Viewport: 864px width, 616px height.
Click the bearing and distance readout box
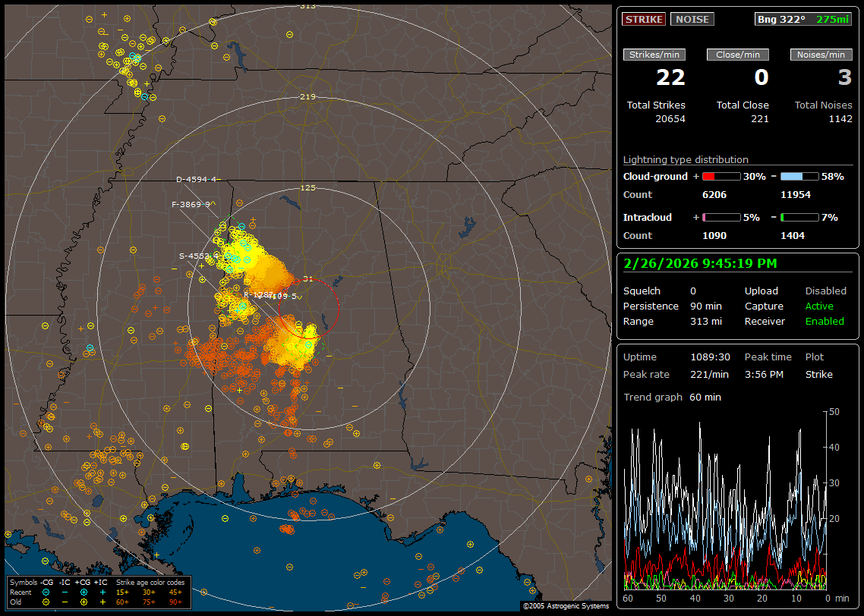coord(803,19)
